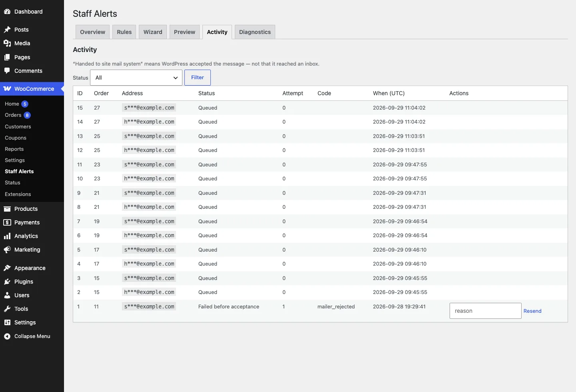Click the Analytics bar chart icon
The height and width of the screenshot is (392, 576).
coord(7,236)
